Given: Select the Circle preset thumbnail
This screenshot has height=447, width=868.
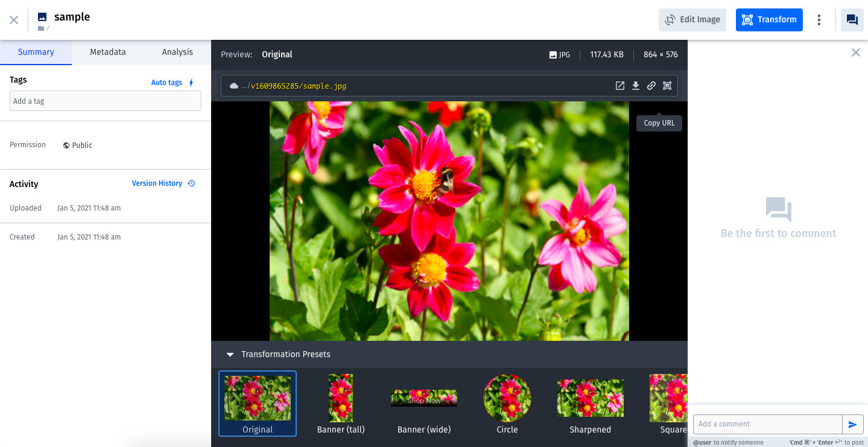Looking at the screenshot, I should [507, 398].
